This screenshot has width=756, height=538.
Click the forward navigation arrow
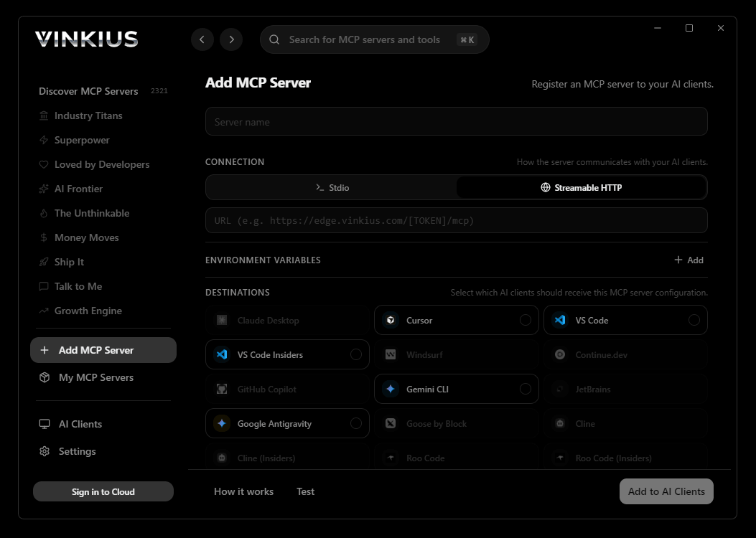(x=231, y=39)
